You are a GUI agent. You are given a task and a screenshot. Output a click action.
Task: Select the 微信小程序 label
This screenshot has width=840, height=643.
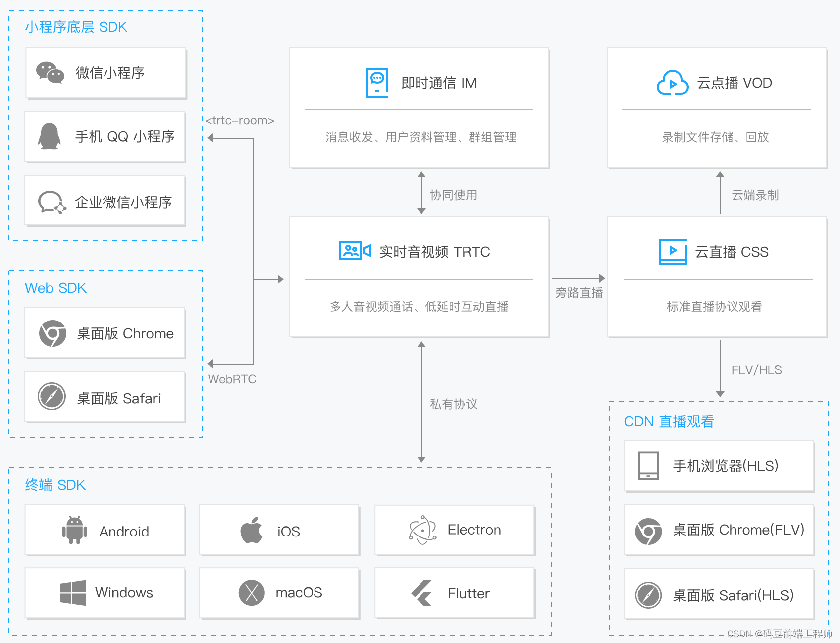[110, 73]
